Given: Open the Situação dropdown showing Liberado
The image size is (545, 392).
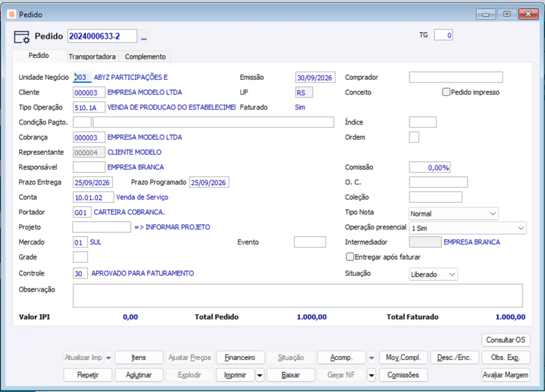Looking at the screenshot, I should [x=433, y=274].
